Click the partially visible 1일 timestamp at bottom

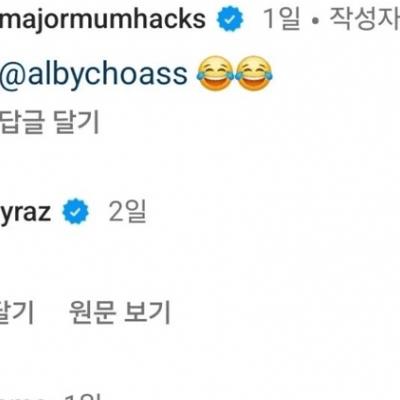point(83,397)
